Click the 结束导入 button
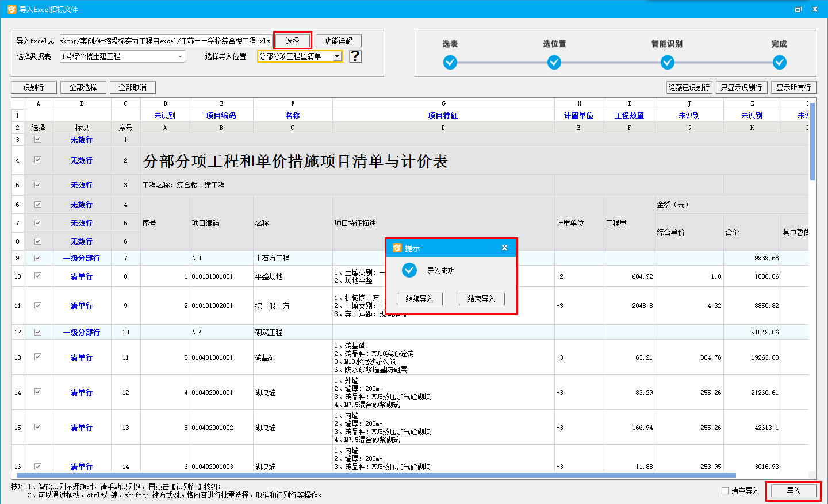 tap(481, 299)
